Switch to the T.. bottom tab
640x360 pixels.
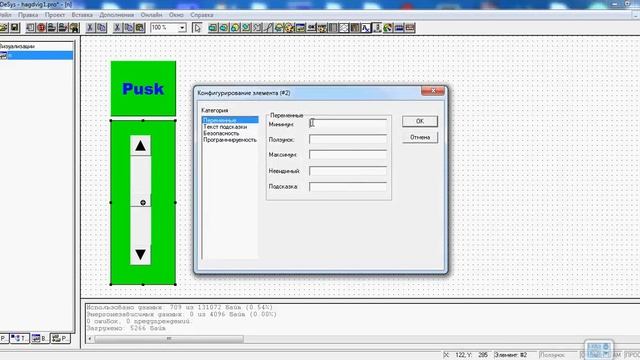click(20, 338)
